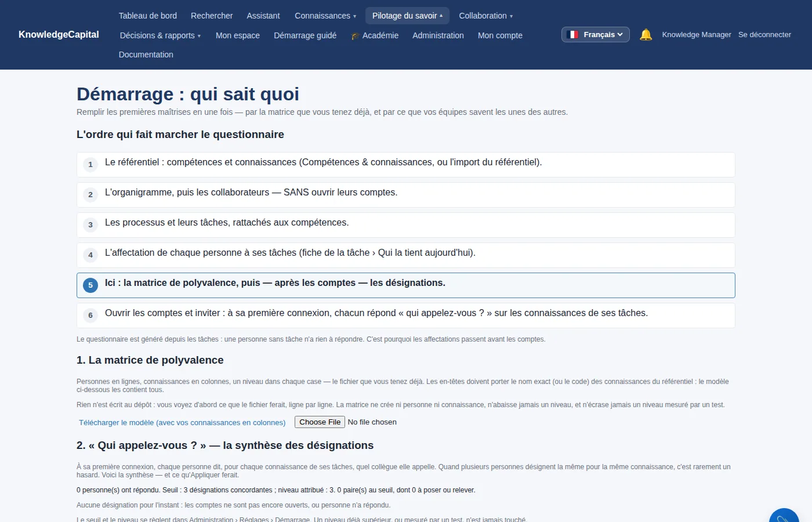
Task: Open Documentation
Action: pos(146,55)
